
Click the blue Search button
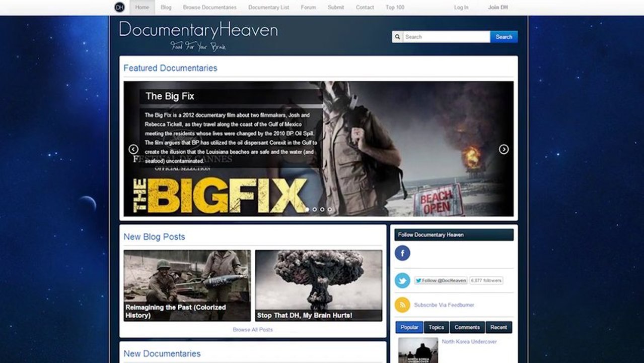[x=504, y=37]
